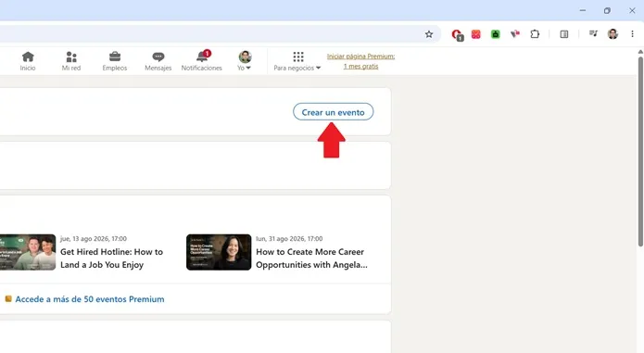The width and height of the screenshot is (644, 353).
Task: Open Chrome three-dot menu
Action: (x=632, y=34)
